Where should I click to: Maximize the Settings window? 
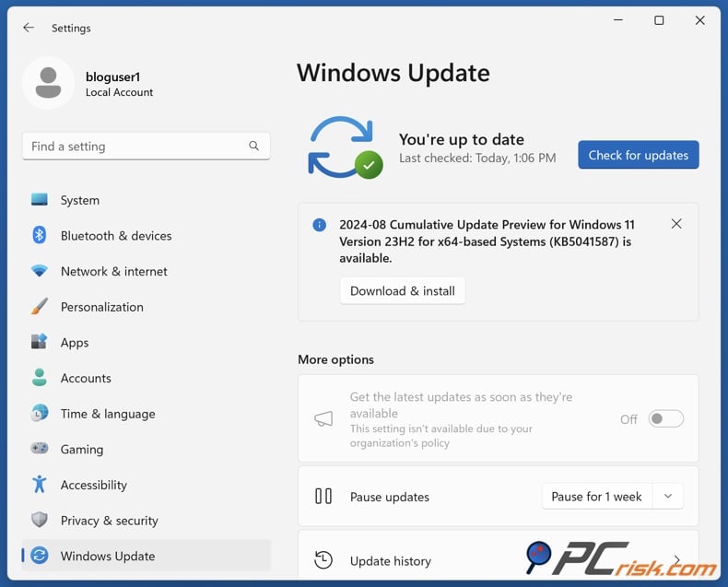[659, 20]
